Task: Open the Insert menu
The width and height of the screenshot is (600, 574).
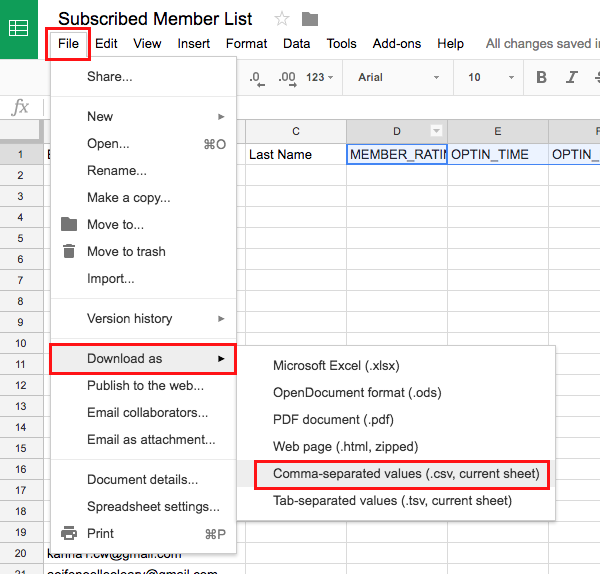Action: tap(194, 44)
